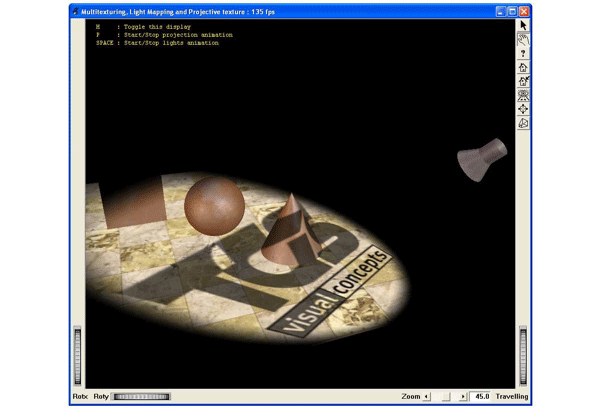Activate the hand viewing mode tool
The width and height of the screenshot is (609, 409).
point(523,38)
